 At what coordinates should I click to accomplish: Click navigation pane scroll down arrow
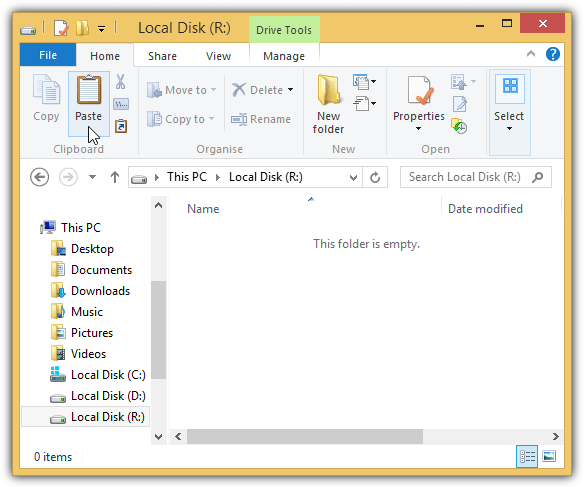point(158,436)
